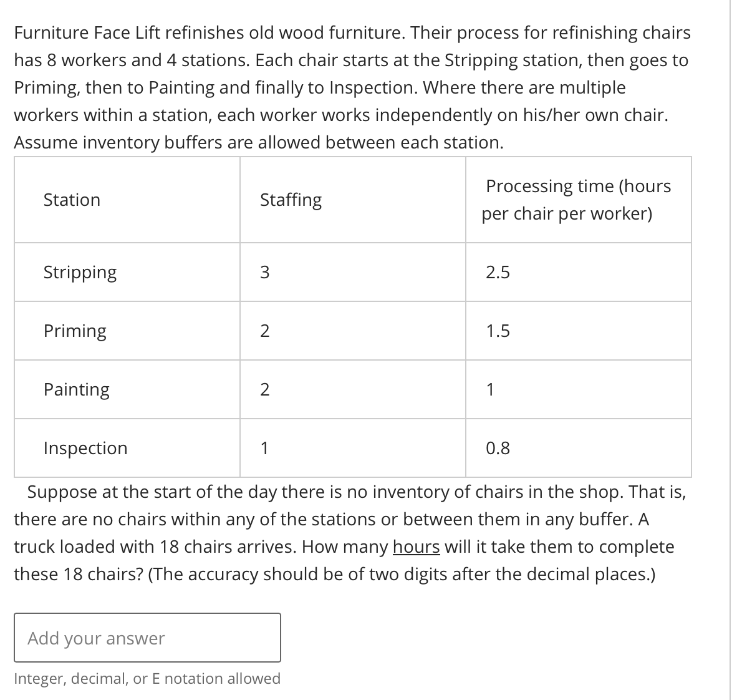Click the 'Integer, decimal, or E notation allowed' hint

click(x=147, y=678)
